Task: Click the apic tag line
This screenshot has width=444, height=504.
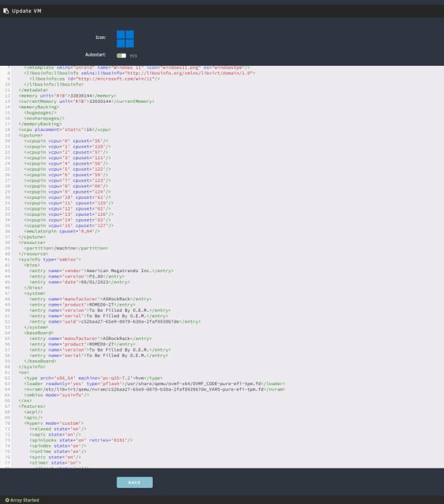Action: pos(34,417)
